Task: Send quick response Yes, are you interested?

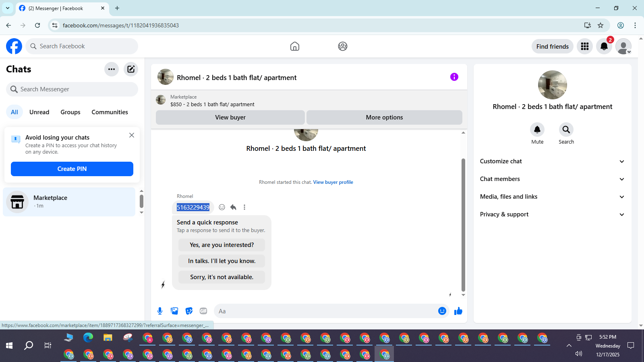Action: tap(222, 245)
